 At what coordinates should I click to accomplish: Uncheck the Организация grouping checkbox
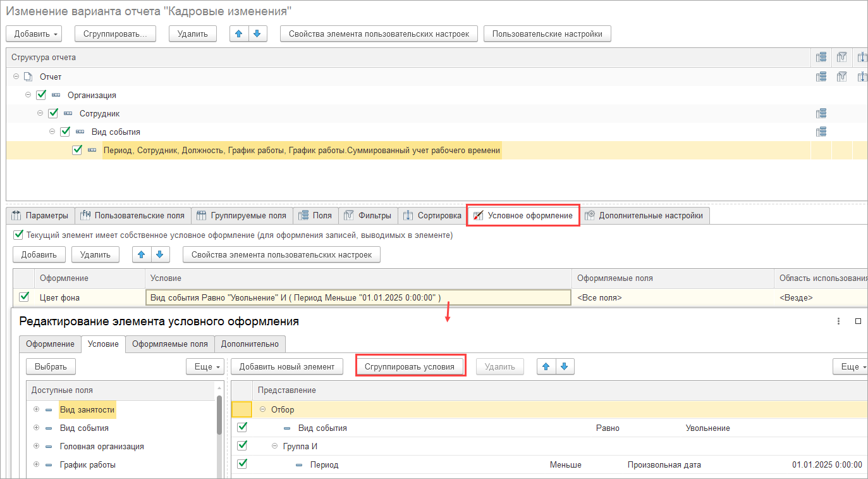(41, 95)
